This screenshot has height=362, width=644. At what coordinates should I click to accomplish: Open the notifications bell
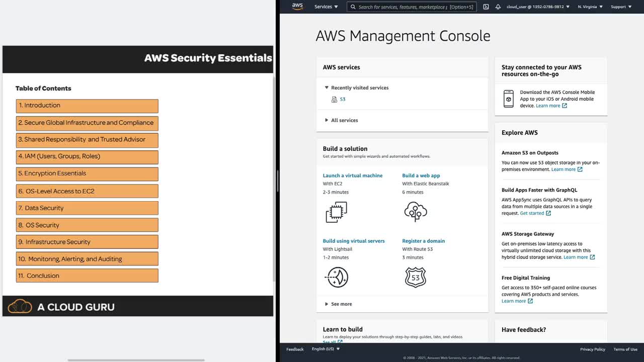pos(498,7)
